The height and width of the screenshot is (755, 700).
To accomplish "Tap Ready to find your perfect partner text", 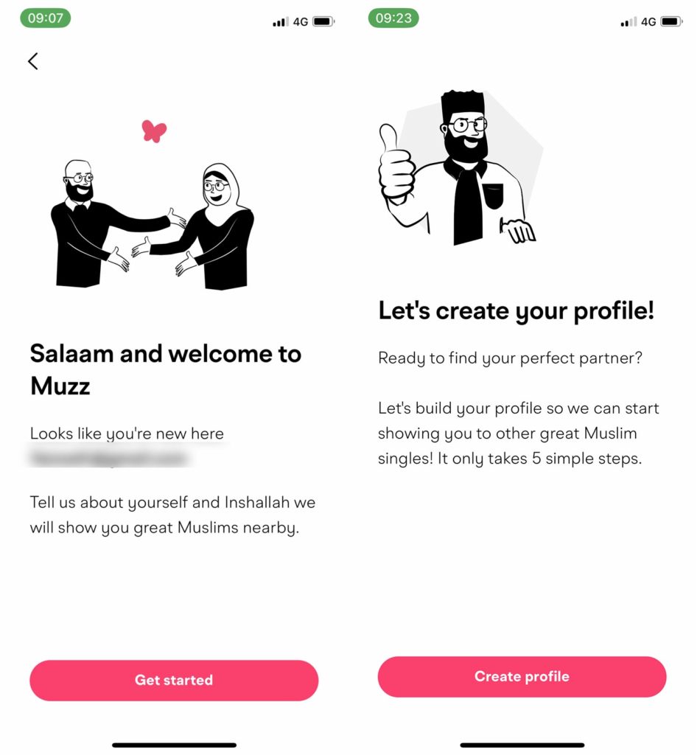I will coord(510,358).
